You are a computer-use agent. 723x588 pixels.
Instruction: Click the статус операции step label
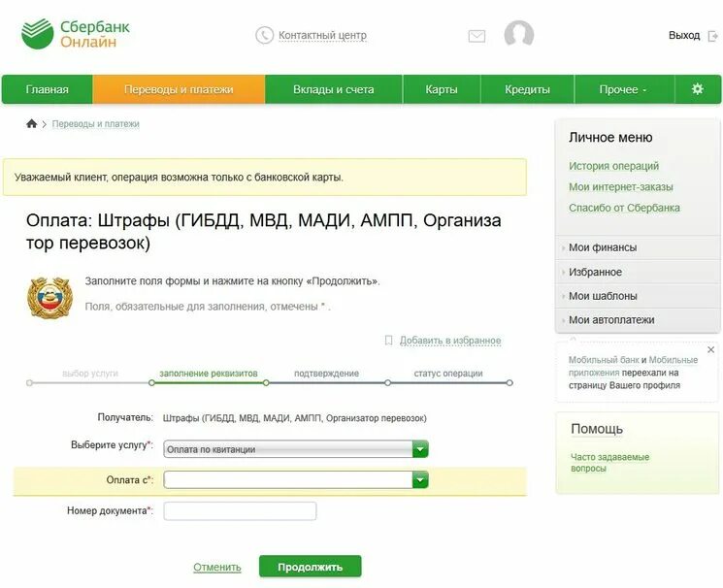(x=448, y=374)
